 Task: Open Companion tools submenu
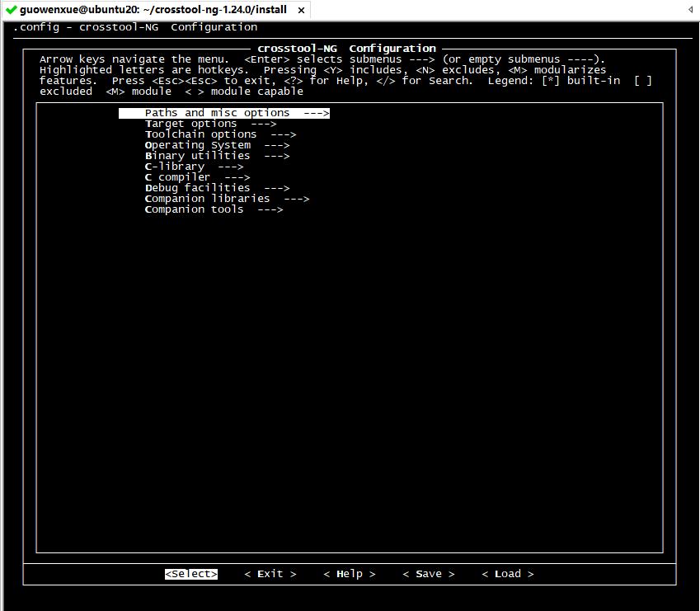pyautogui.click(x=214, y=209)
